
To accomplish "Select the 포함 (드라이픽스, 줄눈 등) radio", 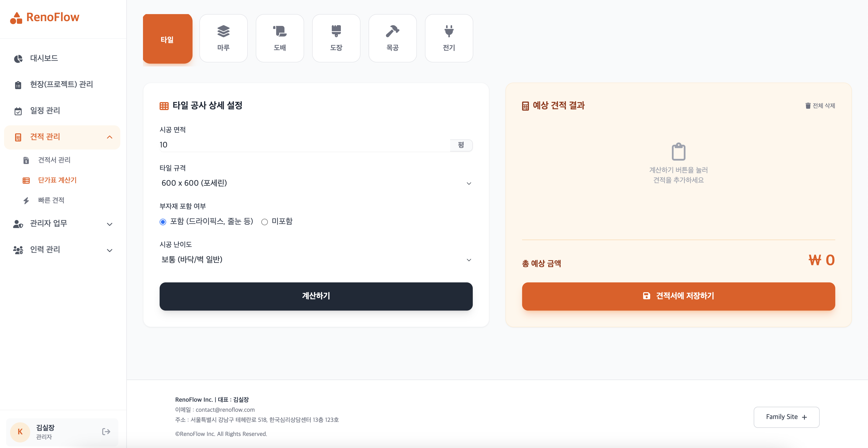I will click(x=163, y=222).
